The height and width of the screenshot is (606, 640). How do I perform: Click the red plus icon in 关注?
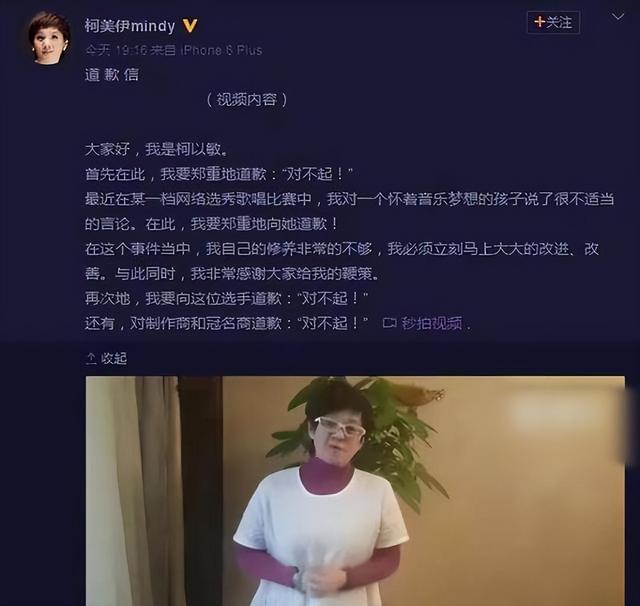click(x=540, y=22)
